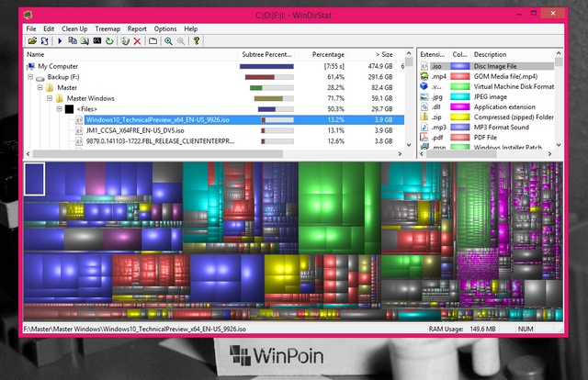Viewport: 588px width, 380px height.
Task: Open the File menu
Action: pos(31,28)
